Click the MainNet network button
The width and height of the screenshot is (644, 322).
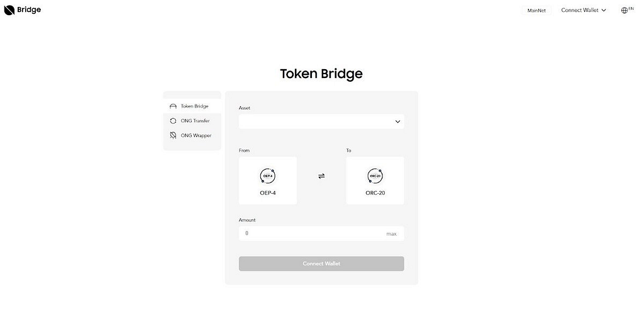536,11
